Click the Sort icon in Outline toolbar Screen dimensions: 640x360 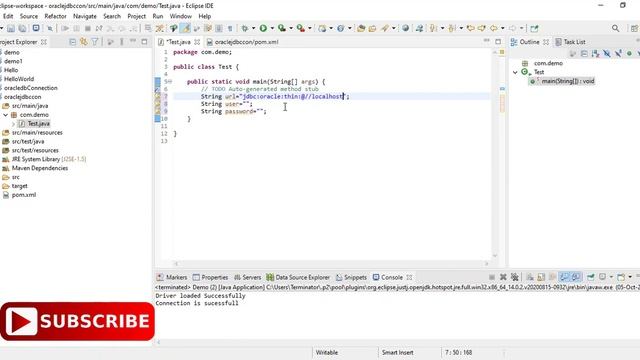[596, 53]
